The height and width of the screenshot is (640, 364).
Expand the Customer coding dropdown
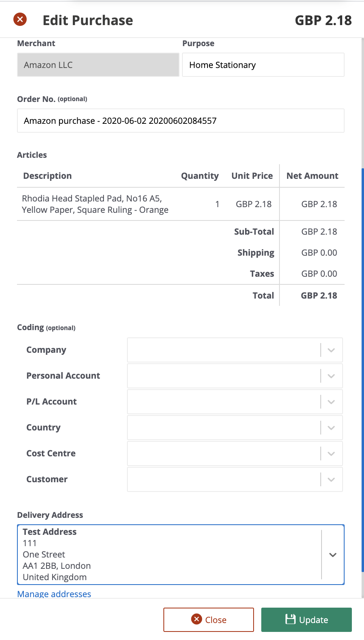coord(331,479)
